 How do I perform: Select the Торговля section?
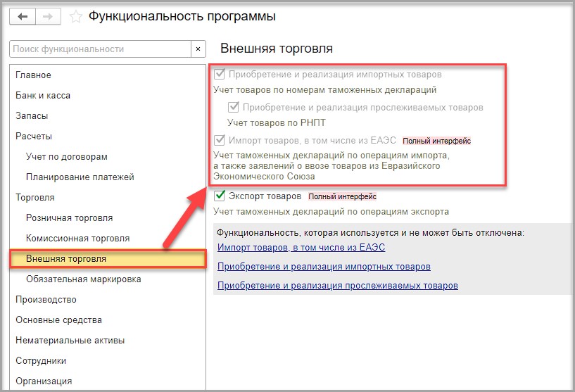click(34, 198)
